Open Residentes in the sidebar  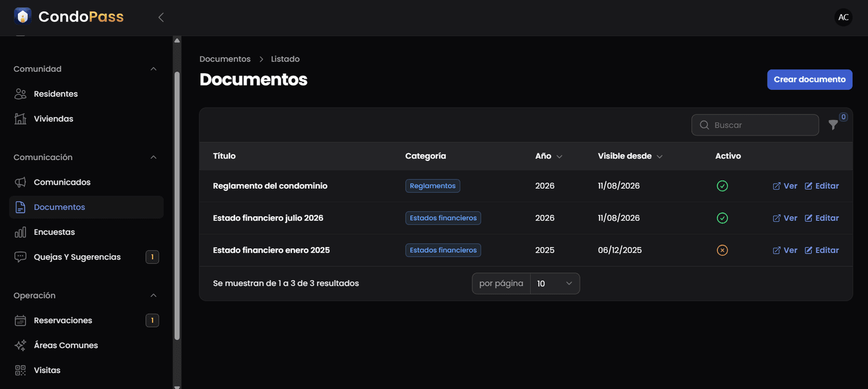point(86,94)
